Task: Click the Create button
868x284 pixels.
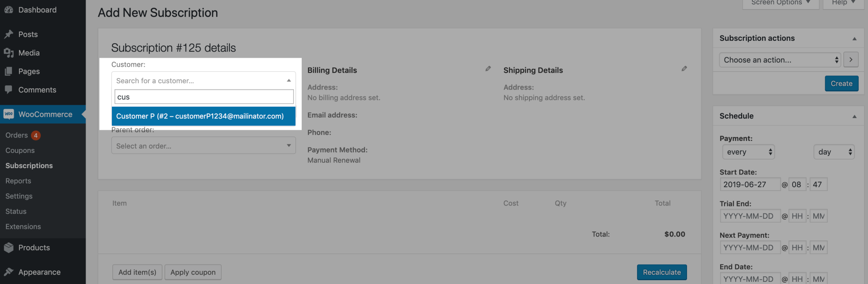Action: (x=841, y=84)
